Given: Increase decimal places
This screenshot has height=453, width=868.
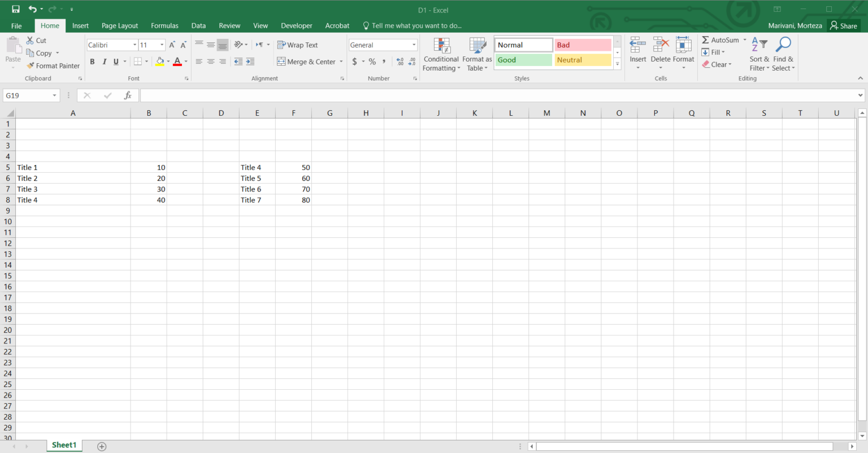Looking at the screenshot, I should [400, 62].
